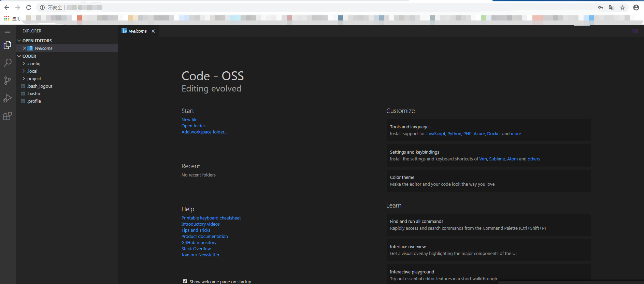Expand the .config folder
644x284 pixels.
67,63
